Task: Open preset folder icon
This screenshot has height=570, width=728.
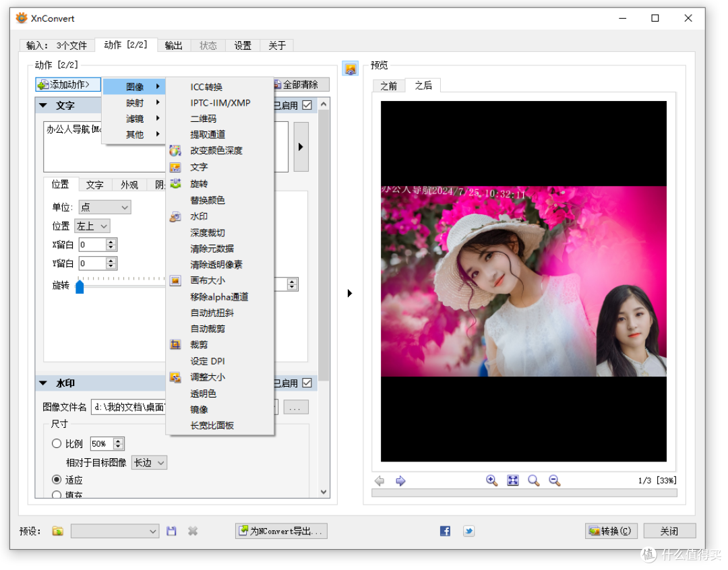Action: pos(57,530)
